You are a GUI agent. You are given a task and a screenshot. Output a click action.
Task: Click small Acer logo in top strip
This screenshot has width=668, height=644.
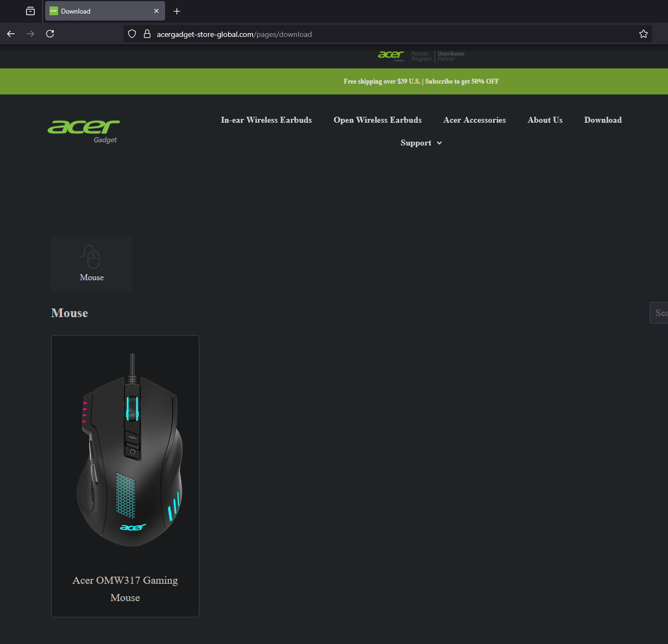coord(391,55)
